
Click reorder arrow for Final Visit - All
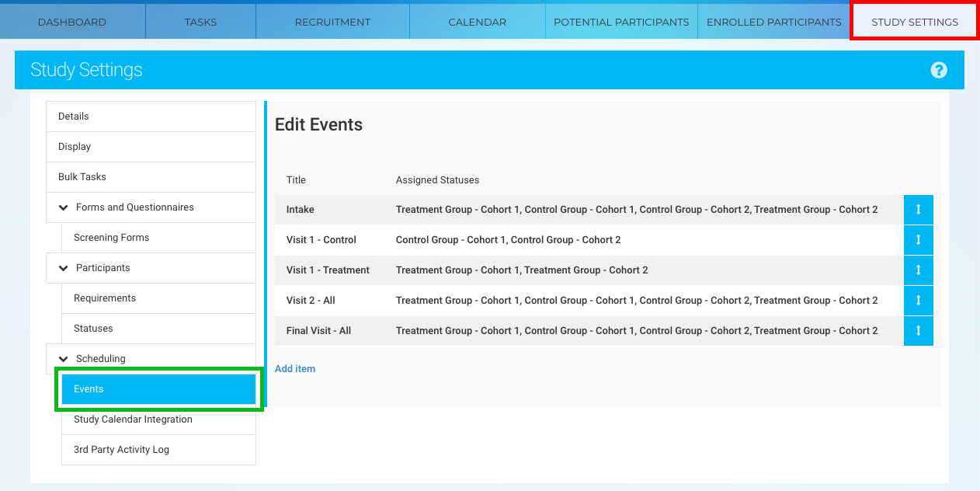coord(918,331)
